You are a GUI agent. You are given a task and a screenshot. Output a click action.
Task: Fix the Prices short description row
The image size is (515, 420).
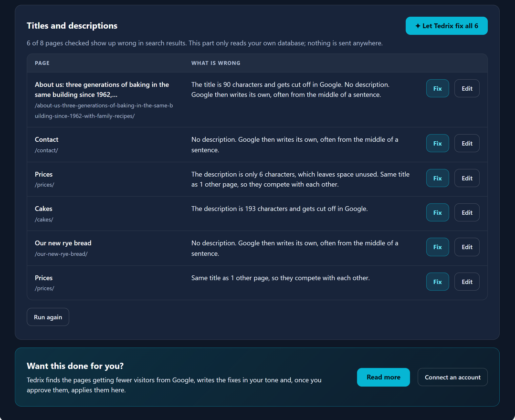click(x=437, y=178)
